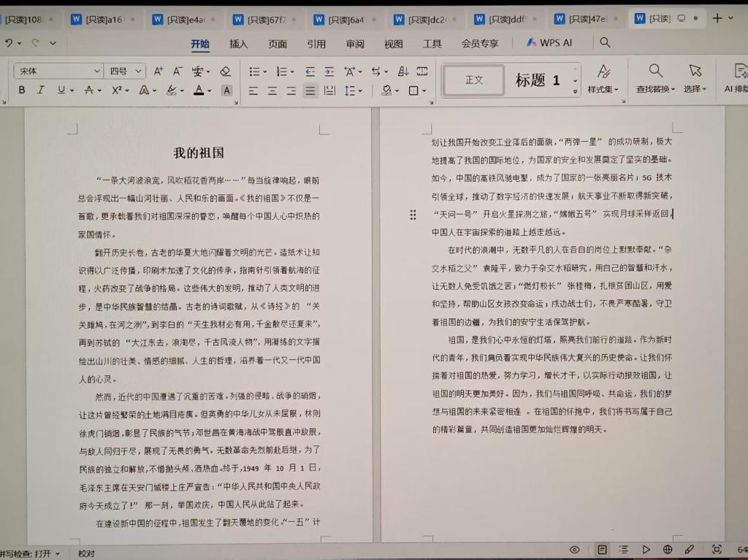Click the search magnifier icon beside WPS AI

[x=605, y=43]
